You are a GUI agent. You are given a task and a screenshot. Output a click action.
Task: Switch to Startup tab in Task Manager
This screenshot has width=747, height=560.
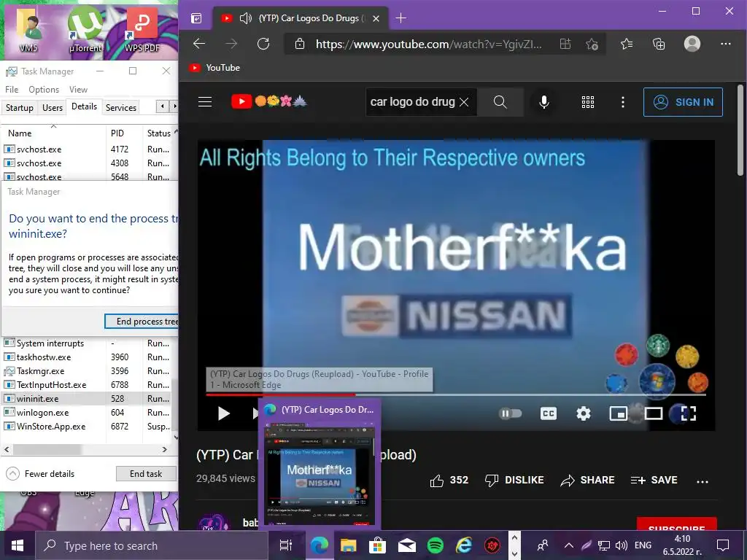(20, 108)
